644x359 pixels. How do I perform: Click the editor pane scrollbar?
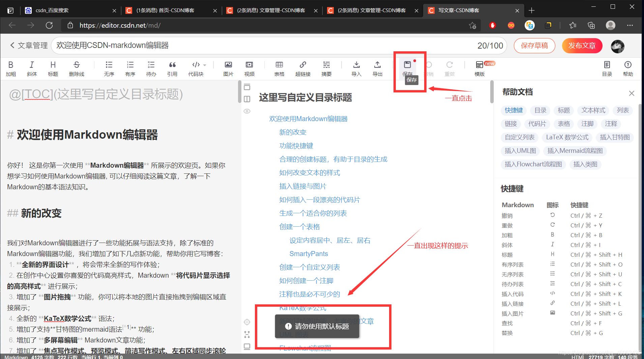(x=239, y=91)
